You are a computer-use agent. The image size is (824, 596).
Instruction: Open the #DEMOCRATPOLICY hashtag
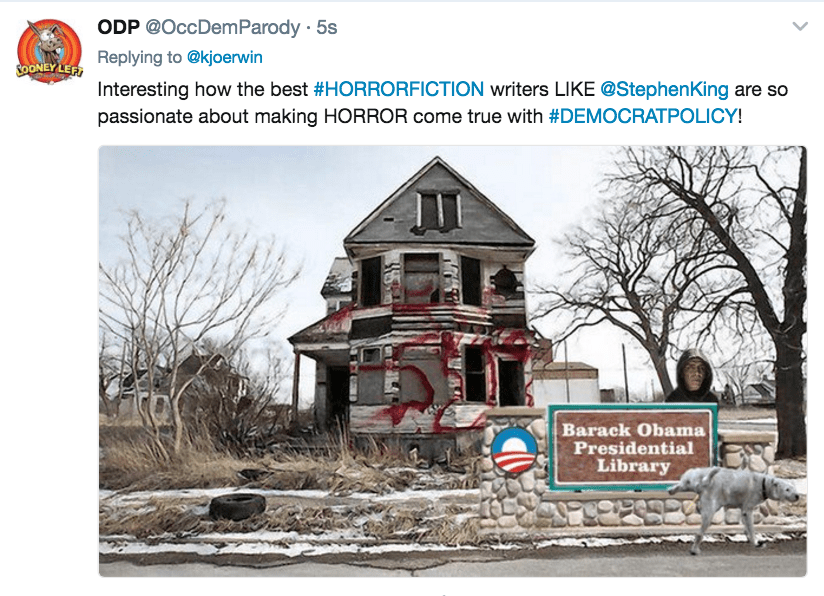[x=643, y=116]
